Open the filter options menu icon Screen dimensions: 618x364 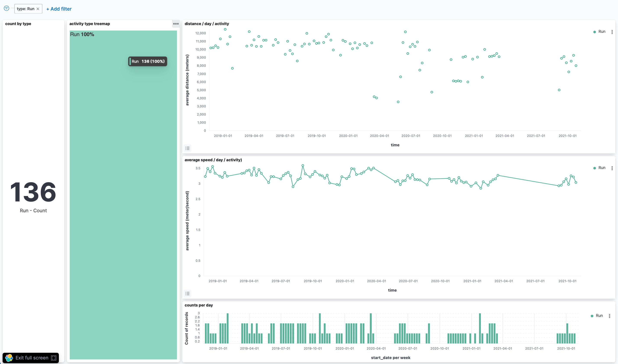pos(7,8)
